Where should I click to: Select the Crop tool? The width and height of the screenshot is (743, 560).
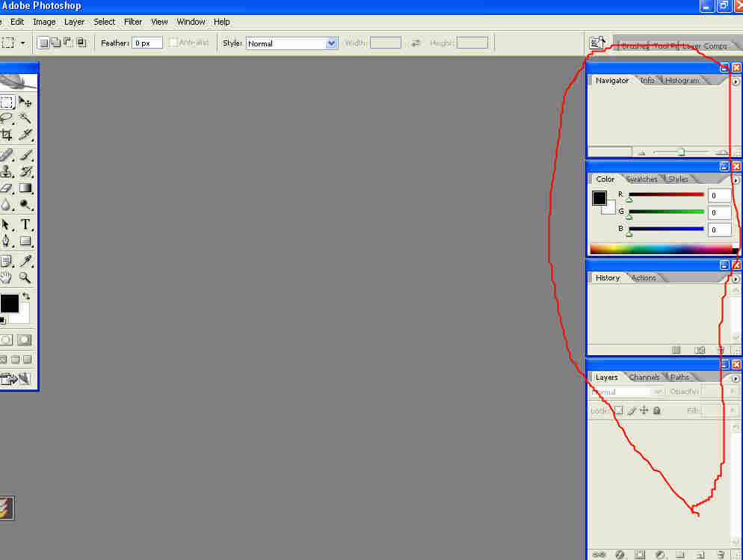click(7, 135)
